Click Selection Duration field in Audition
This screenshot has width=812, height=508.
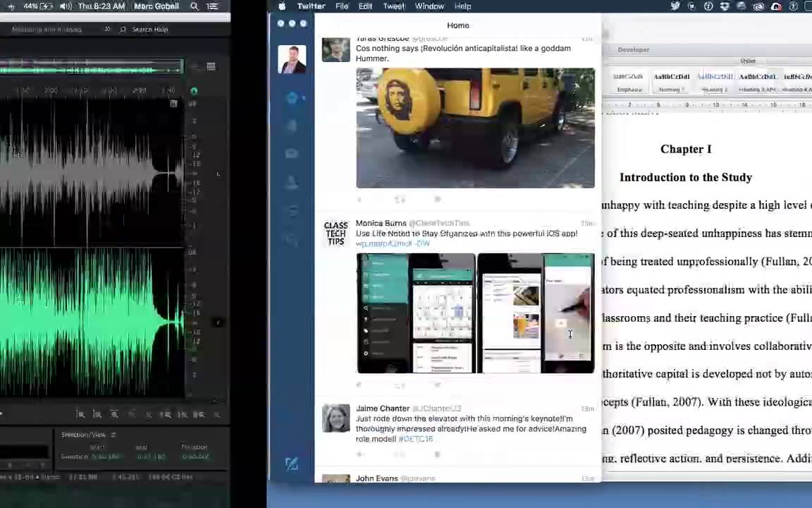click(196, 456)
